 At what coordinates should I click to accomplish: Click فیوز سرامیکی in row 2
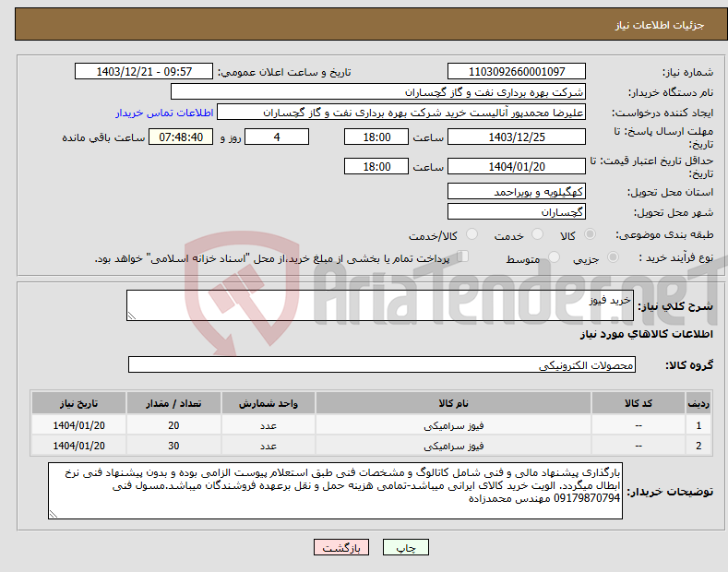tap(454, 446)
